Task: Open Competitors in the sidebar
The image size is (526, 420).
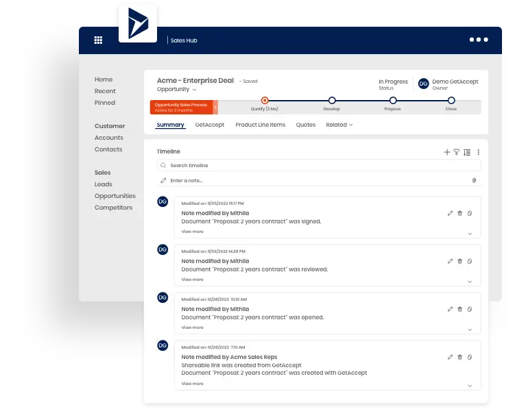Action: [x=113, y=208]
